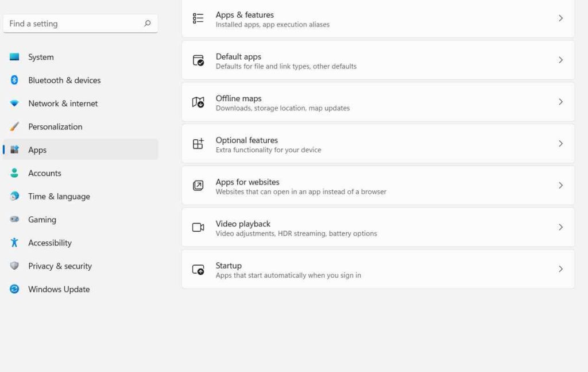Open Apps for websites title
Image resolution: width=588 pixels, height=372 pixels.
click(247, 182)
